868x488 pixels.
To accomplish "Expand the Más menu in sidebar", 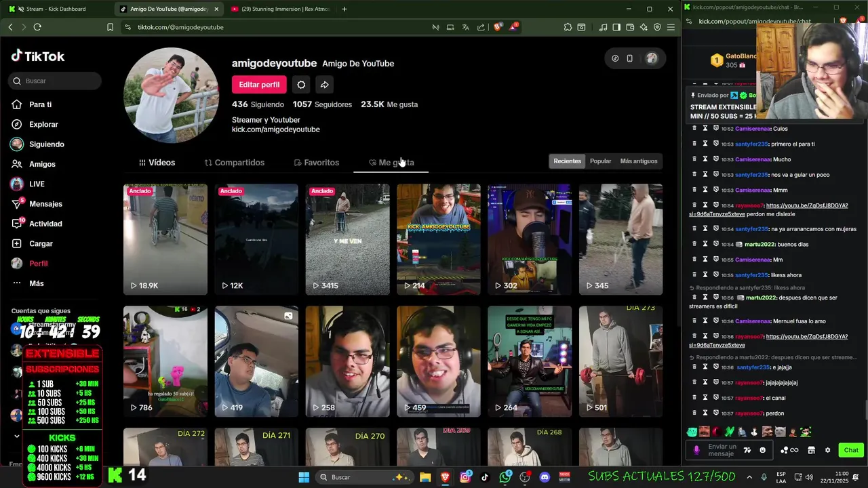I will pos(36,283).
